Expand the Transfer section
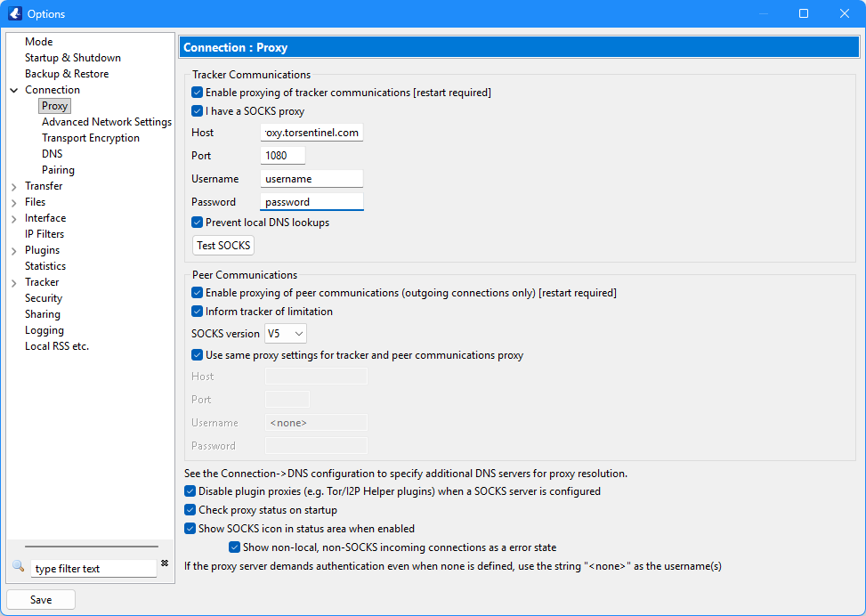 click(x=12, y=185)
